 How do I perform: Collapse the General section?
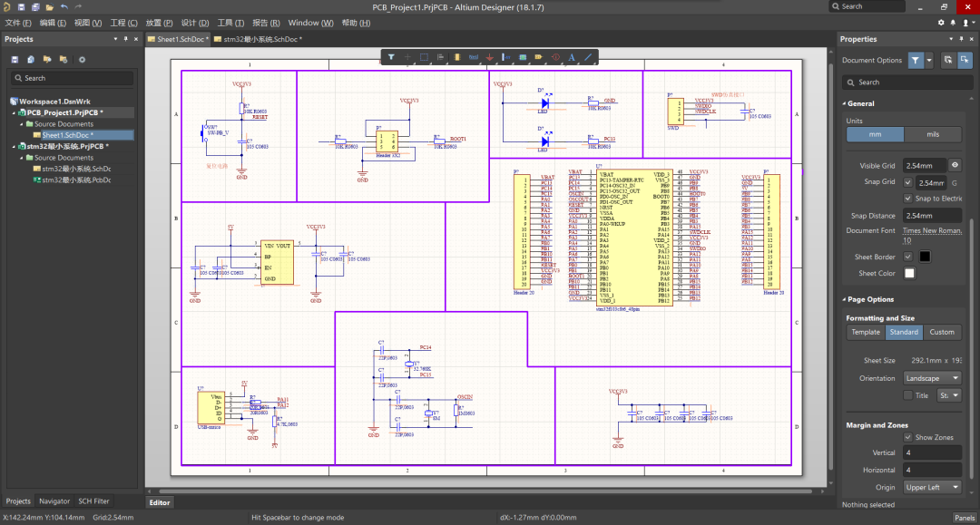tap(844, 103)
